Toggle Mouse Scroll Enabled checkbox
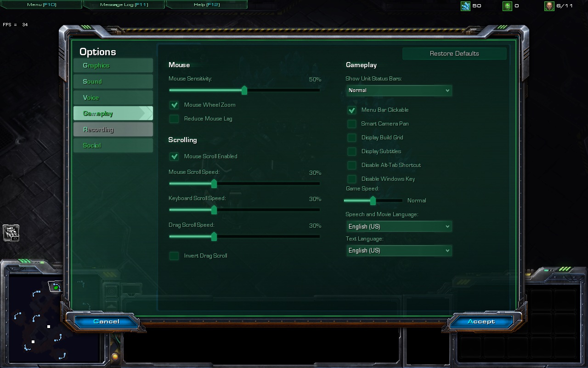The height and width of the screenshot is (368, 588). (x=174, y=156)
